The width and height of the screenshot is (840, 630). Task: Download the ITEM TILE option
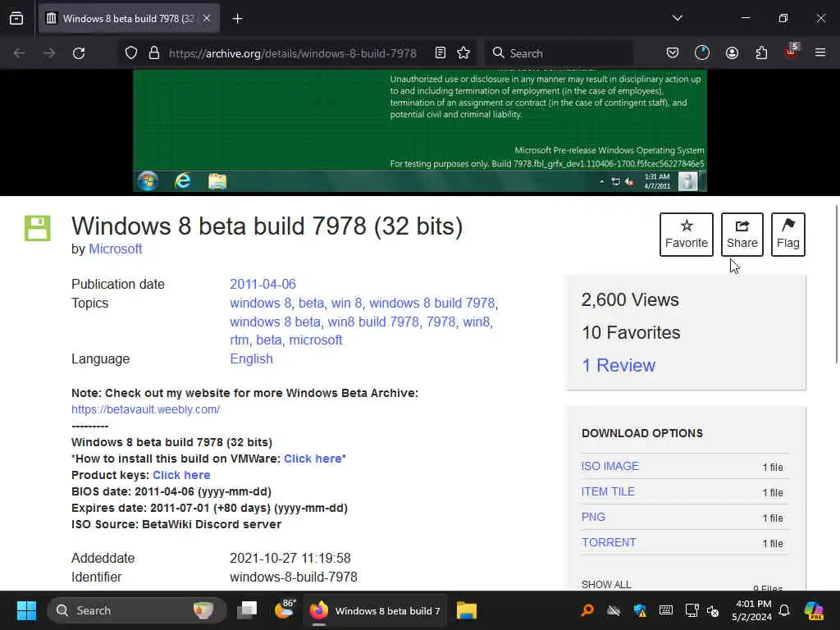point(608,492)
